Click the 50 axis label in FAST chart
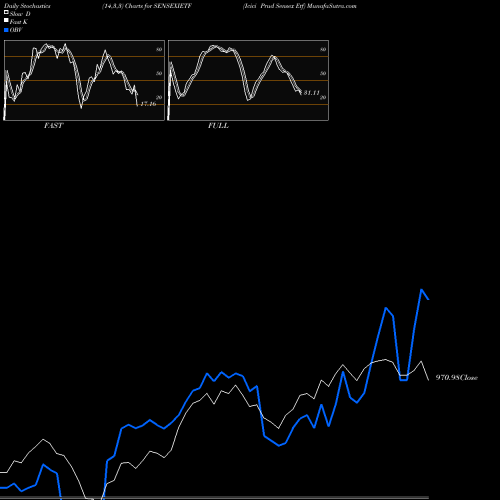The height and width of the screenshot is (500, 500). (159, 74)
